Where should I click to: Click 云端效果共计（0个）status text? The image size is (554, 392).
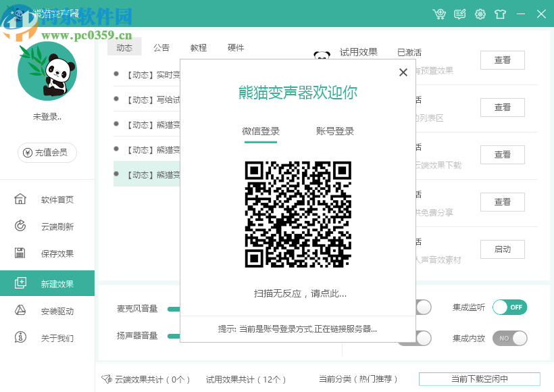tap(152, 380)
